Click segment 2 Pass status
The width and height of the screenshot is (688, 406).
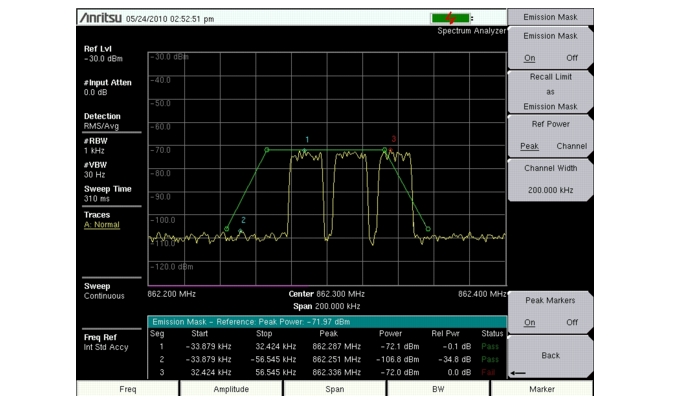pyautogui.click(x=490, y=359)
